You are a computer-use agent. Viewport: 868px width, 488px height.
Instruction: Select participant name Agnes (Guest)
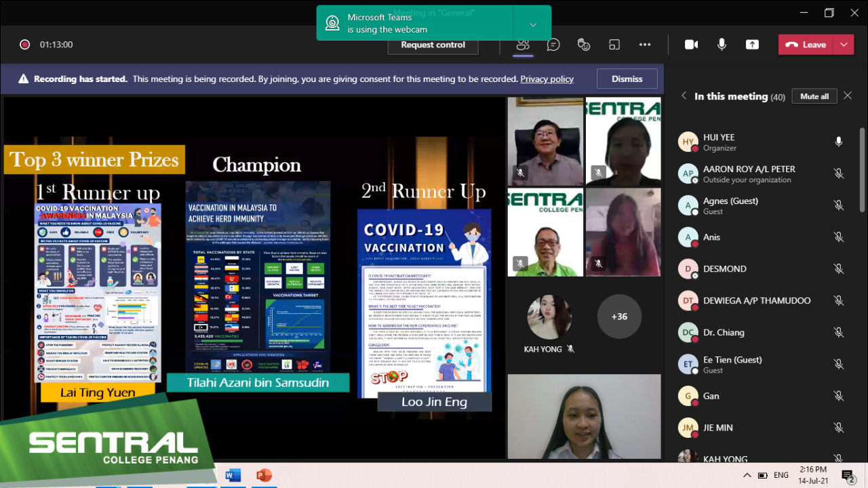pyautogui.click(x=730, y=201)
